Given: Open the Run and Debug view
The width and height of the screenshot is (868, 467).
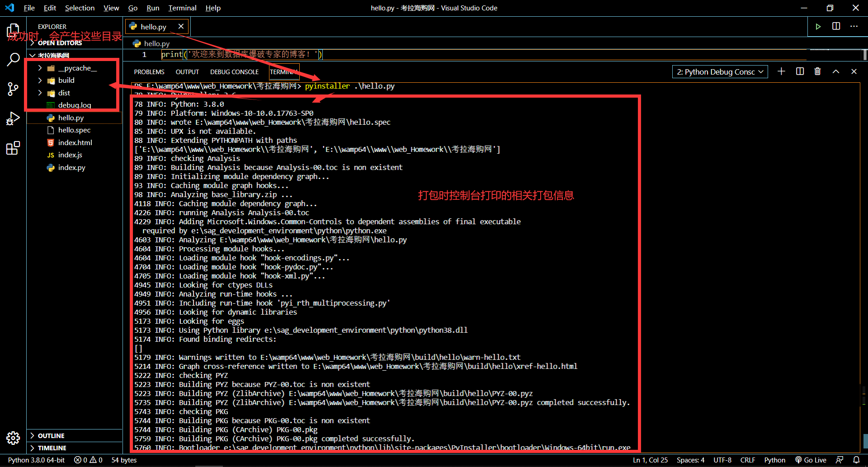Looking at the screenshot, I should coord(13,118).
